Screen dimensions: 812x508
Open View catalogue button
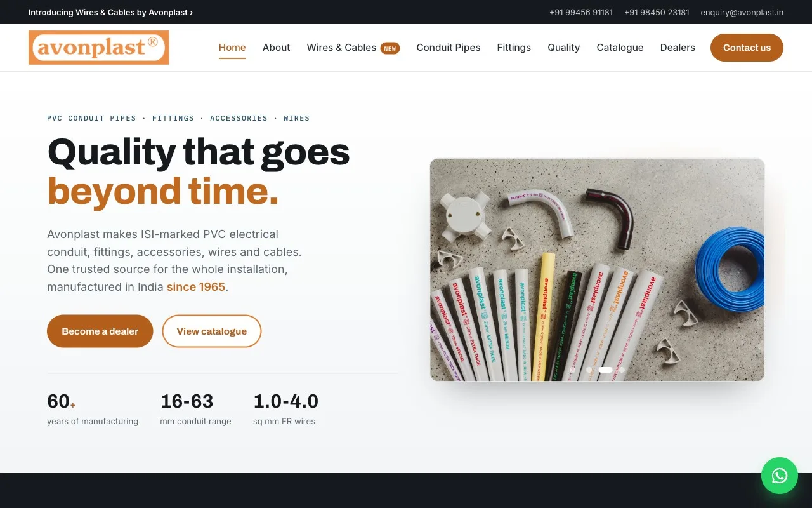(x=212, y=331)
